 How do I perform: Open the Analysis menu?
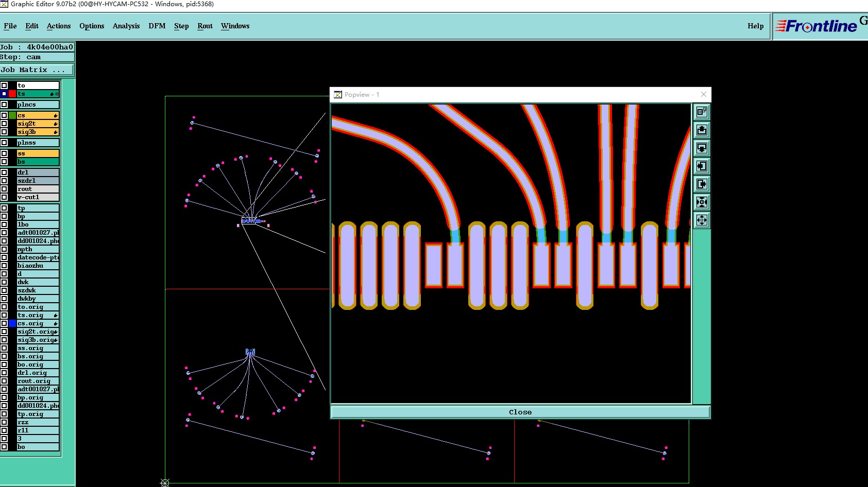126,26
